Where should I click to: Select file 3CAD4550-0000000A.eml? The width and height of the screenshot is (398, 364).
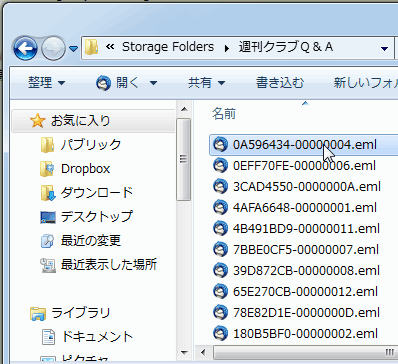[x=307, y=187]
